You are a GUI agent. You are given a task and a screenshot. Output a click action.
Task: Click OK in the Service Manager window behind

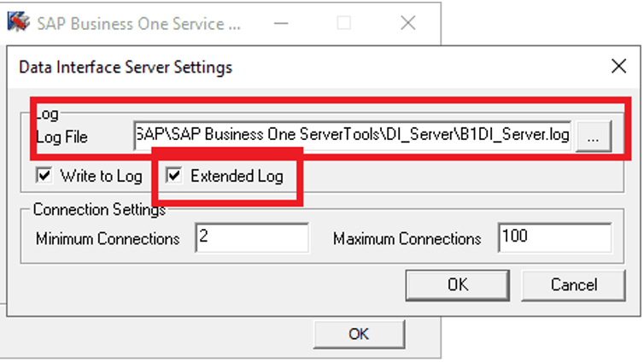point(359,334)
